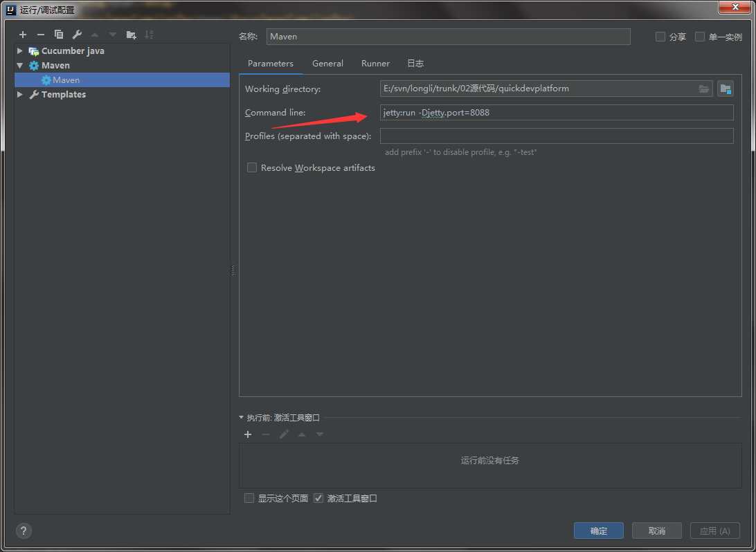Move before-launch task down

[x=320, y=434]
